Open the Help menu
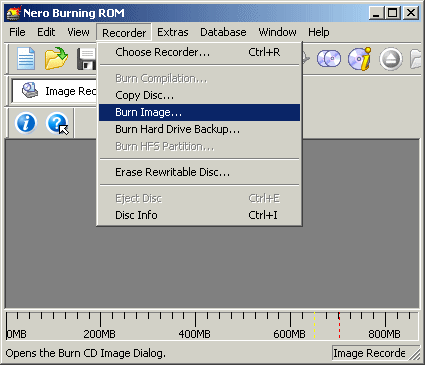The height and width of the screenshot is (365, 425). pos(319,32)
